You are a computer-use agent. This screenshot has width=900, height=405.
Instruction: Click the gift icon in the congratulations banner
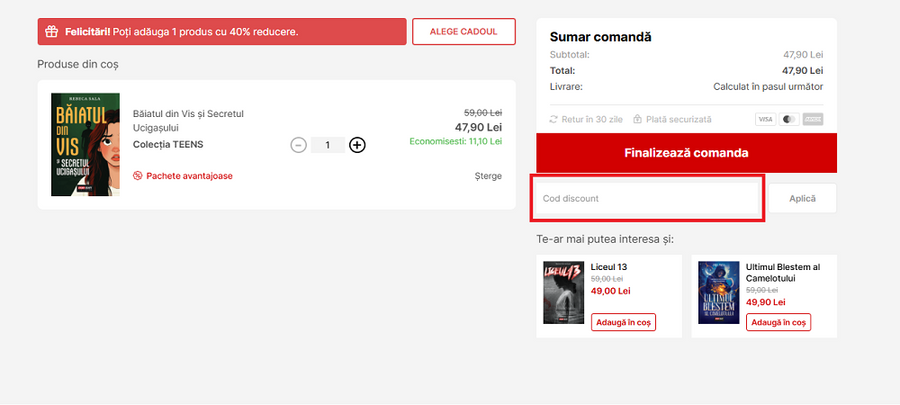click(x=52, y=32)
